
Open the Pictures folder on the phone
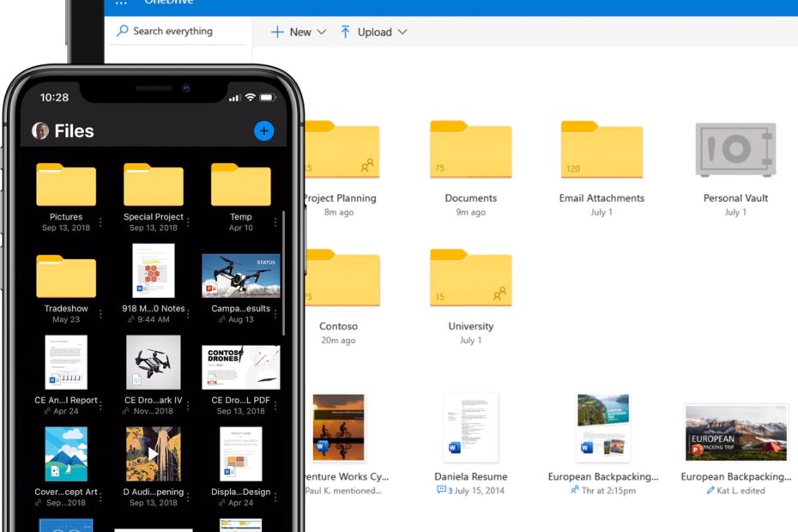[x=66, y=184]
